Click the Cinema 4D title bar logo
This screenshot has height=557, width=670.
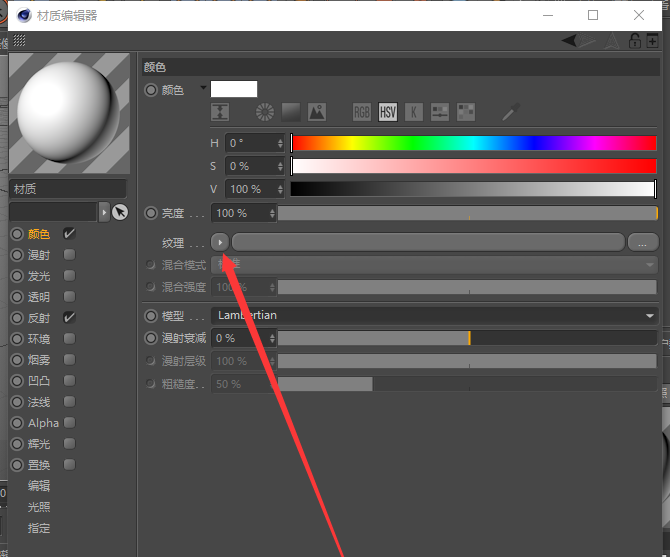tap(24, 15)
